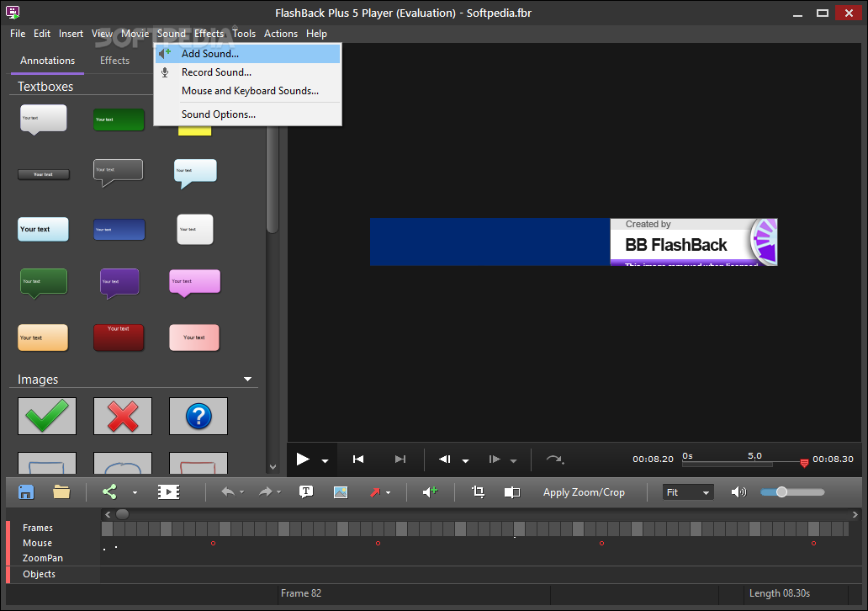Insert a textbox using the T bubble icon
868x611 pixels.
point(306,491)
